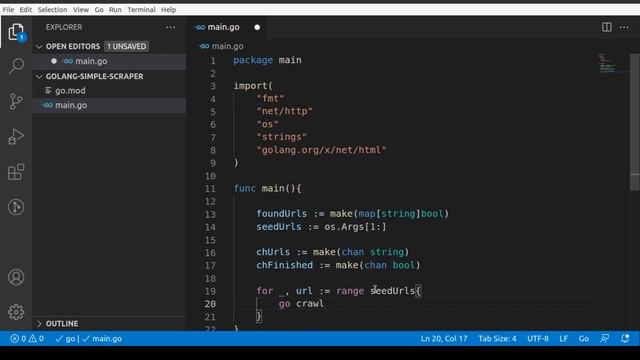
Task: Click chFinished variable on line 17
Action: (x=284, y=265)
